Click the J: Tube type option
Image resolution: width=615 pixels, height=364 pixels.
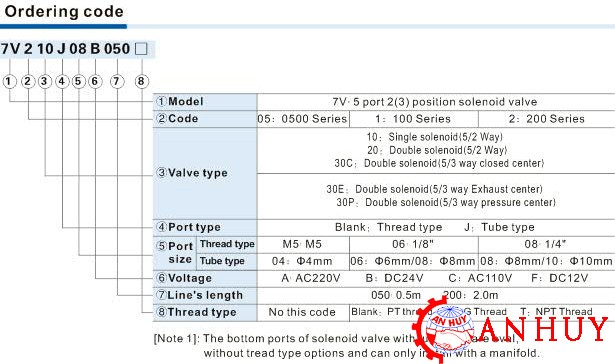(x=499, y=227)
